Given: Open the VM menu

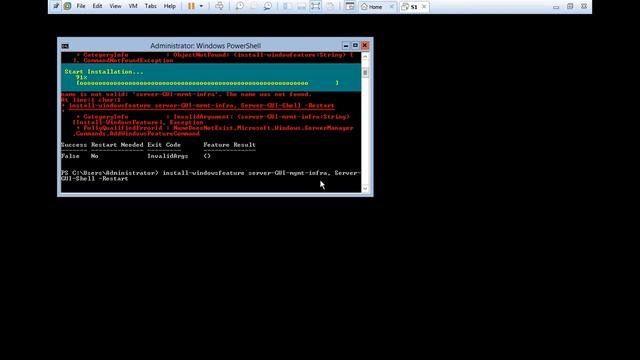Looking at the screenshot, I should point(133,6).
